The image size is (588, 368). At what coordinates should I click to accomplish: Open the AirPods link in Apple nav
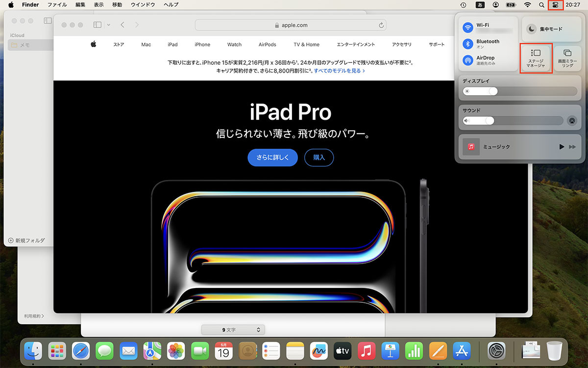coord(268,44)
